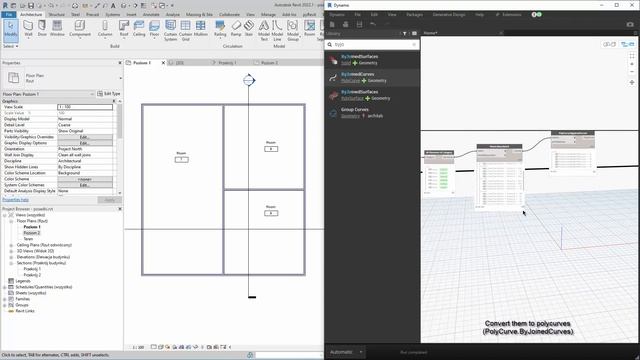Click Dynamo zoom to fit icon
640x360 pixels.
click(x=632, y=56)
